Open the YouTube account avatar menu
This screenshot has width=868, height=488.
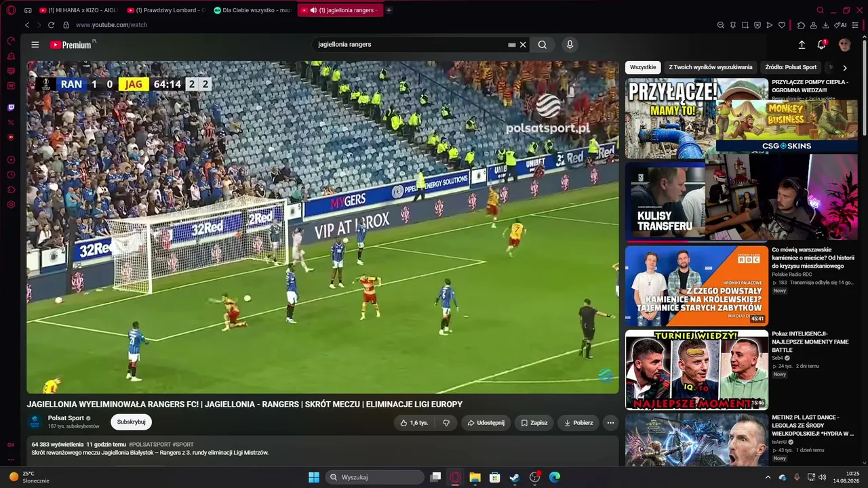[844, 45]
